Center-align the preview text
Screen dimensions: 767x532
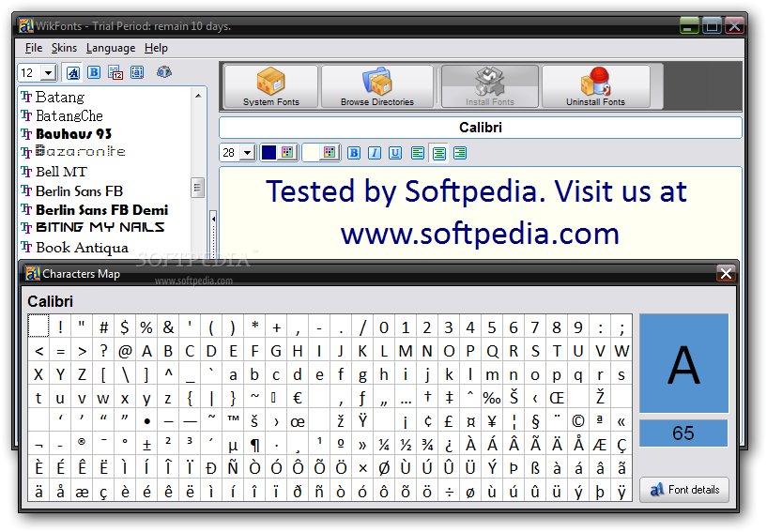(x=438, y=153)
